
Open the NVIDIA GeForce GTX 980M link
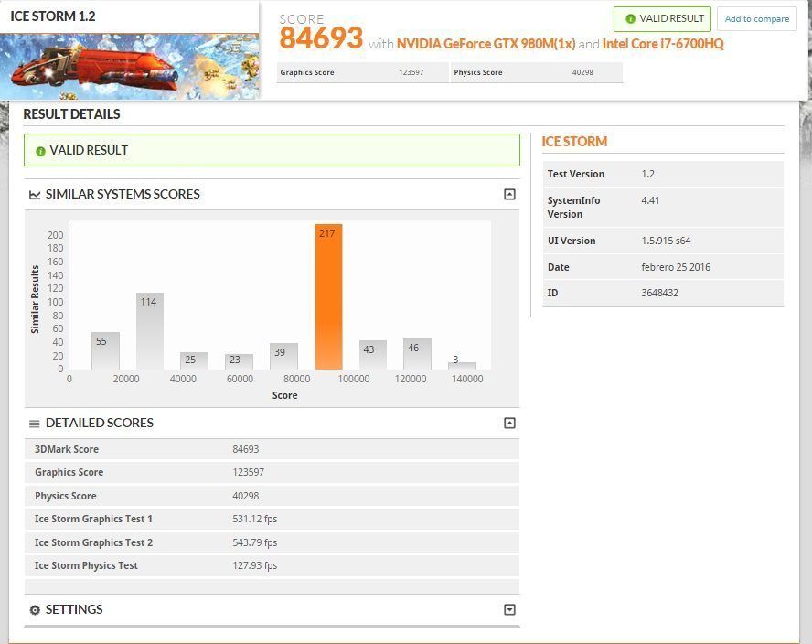pos(485,43)
